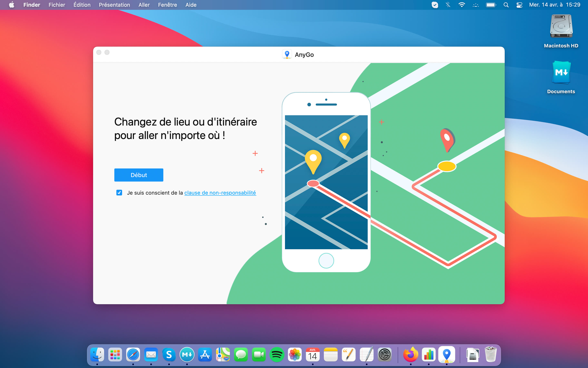Open the Markdown editor in Dock
Image resolution: width=588 pixels, height=368 pixels.
click(187, 355)
